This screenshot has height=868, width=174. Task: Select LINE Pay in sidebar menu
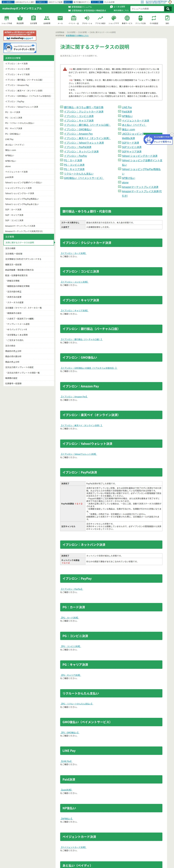coord(29,139)
